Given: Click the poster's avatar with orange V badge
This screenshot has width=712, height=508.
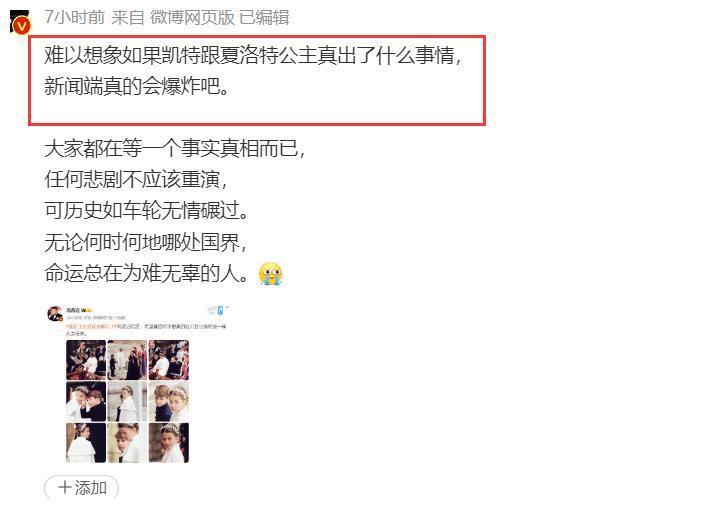Looking at the screenshot, I should [x=20, y=24].
